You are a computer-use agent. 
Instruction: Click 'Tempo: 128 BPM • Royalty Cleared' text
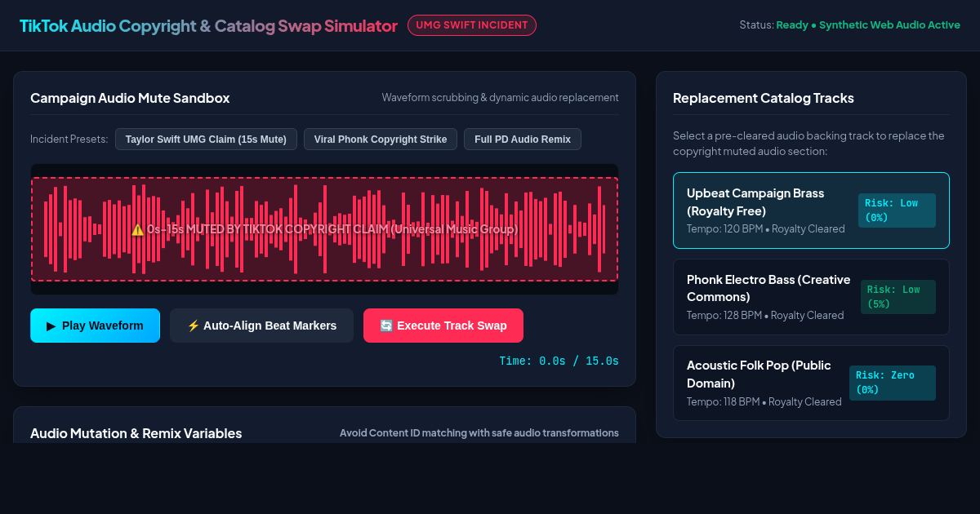coord(765,315)
